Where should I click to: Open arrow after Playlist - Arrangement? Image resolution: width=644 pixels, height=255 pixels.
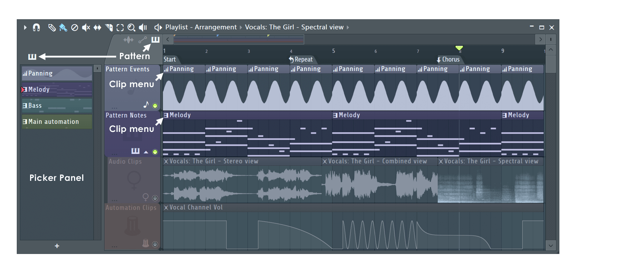tap(241, 27)
